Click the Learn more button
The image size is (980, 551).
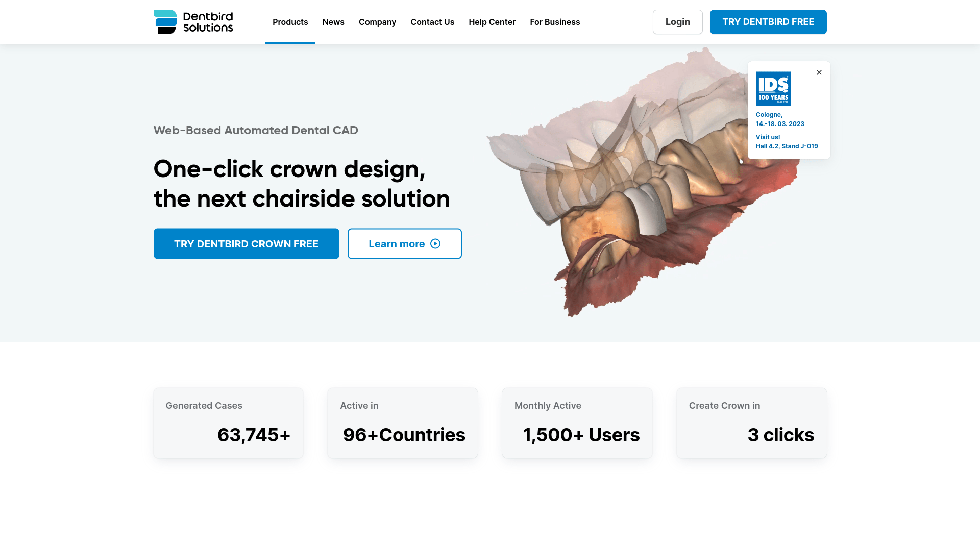coord(405,243)
